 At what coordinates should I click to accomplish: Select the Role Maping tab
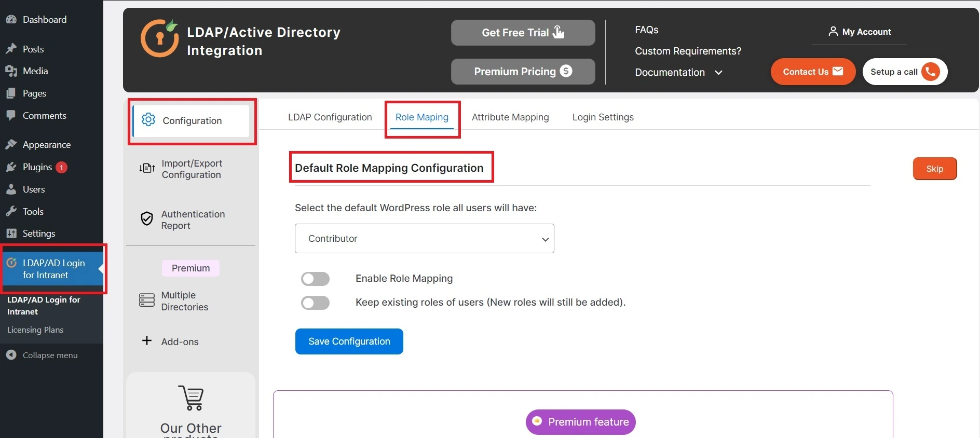point(422,117)
